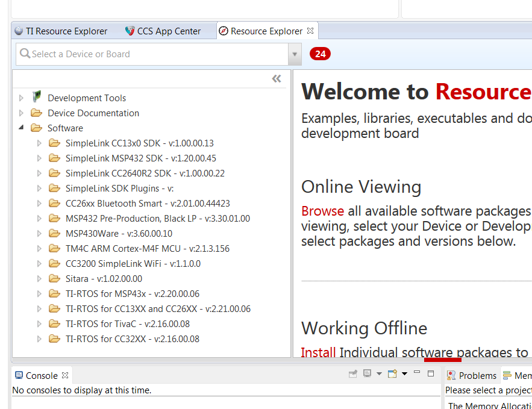Image resolution: width=532 pixels, height=409 pixels.
Task: Select TI-RTOS for MSP43x item
Action: coord(133,294)
